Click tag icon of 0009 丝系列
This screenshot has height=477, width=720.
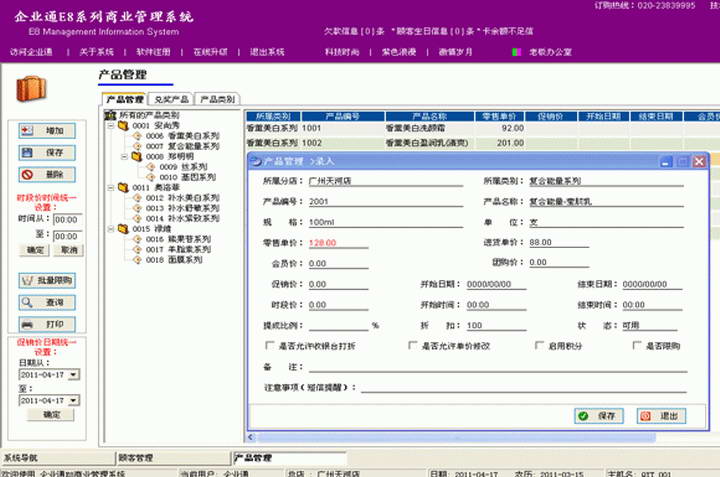click(x=150, y=167)
